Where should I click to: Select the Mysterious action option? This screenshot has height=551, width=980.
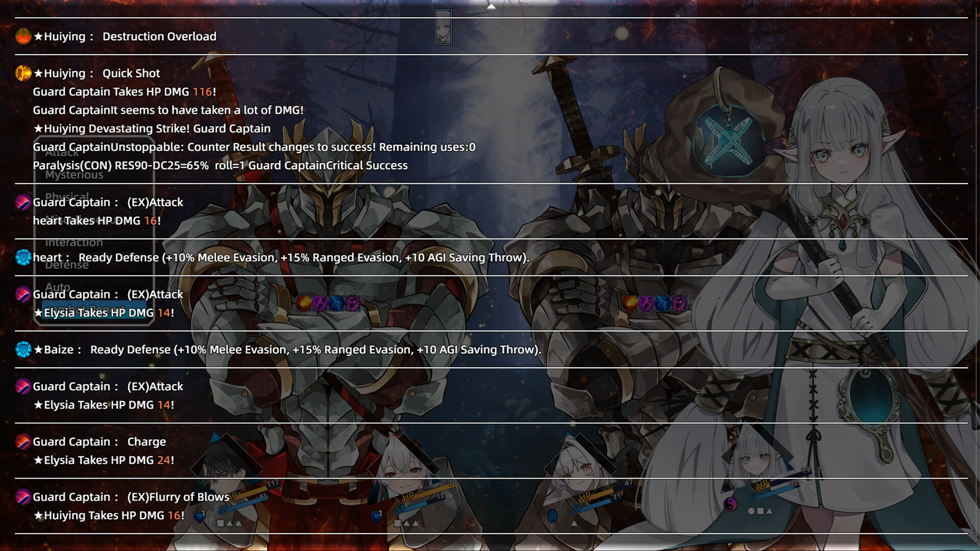pyautogui.click(x=73, y=174)
